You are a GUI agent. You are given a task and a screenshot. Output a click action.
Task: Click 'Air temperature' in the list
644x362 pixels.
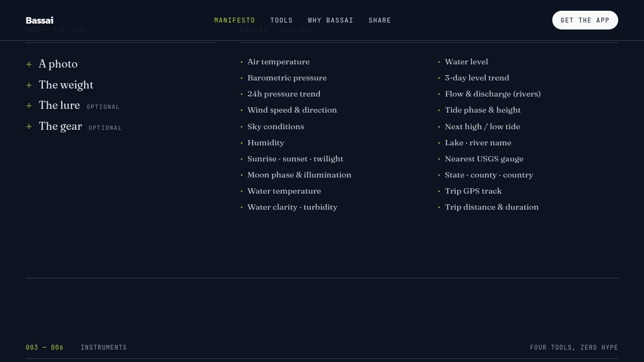click(x=279, y=62)
